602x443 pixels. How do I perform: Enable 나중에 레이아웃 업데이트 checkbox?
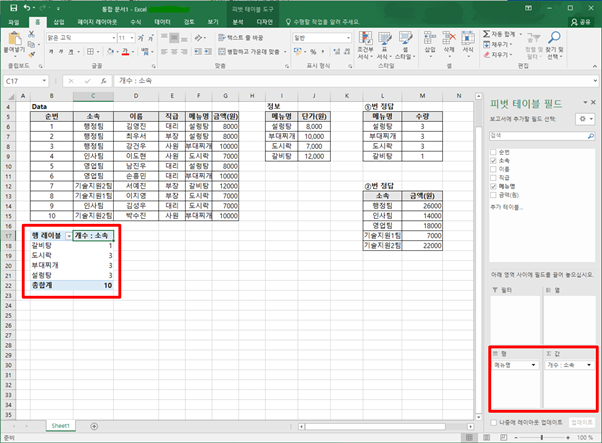click(494, 422)
